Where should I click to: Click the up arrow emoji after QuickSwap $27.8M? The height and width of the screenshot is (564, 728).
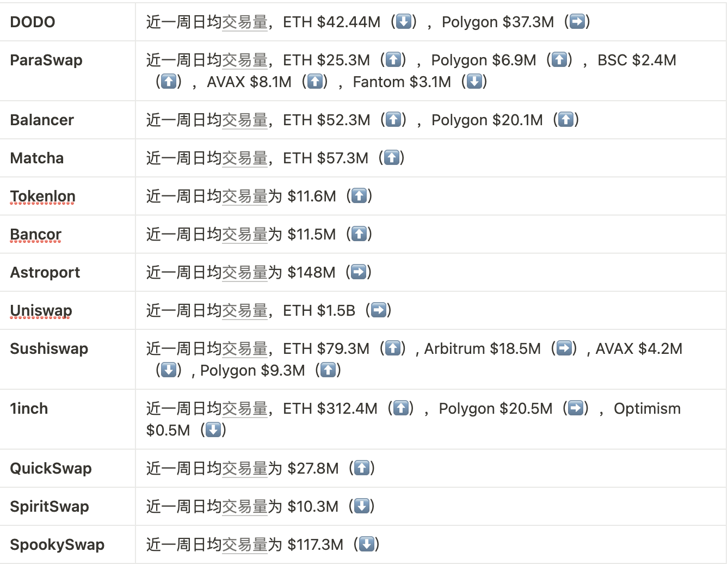[x=362, y=468]
